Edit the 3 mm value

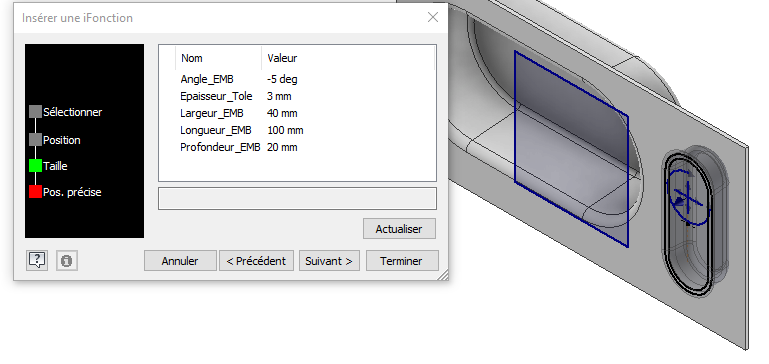coord(279,96)
